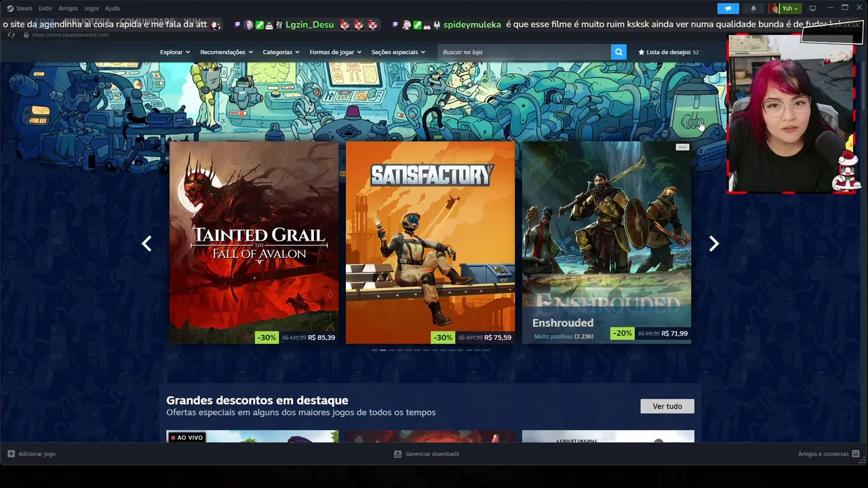Click the R$ 85,39 price

pyautogui.click(x=321, y=337)
